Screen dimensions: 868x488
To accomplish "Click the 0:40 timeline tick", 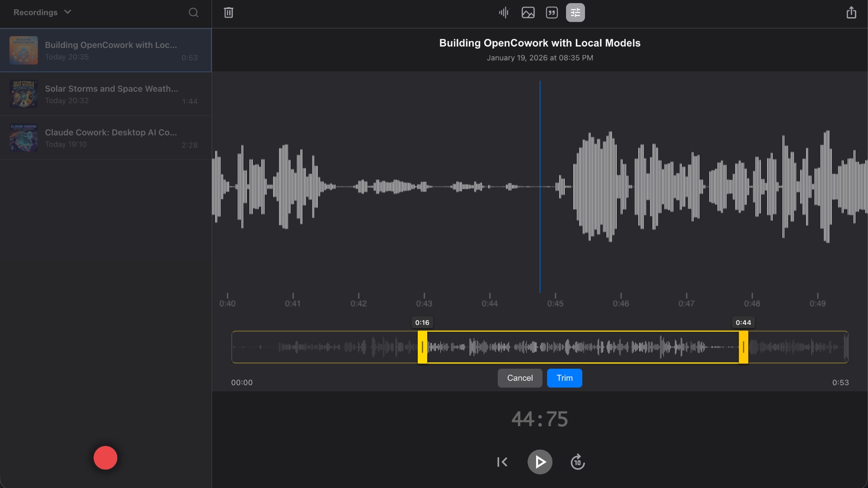I will click(227, 300).
